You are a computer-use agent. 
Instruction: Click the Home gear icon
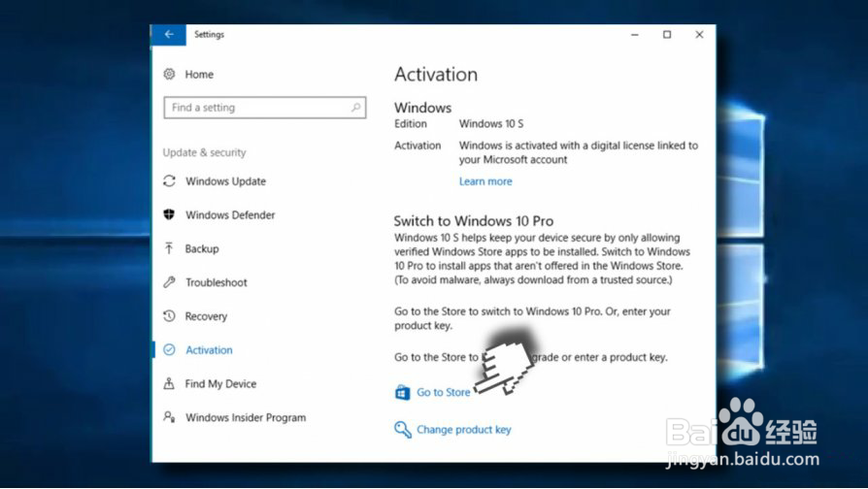[169, 74]
